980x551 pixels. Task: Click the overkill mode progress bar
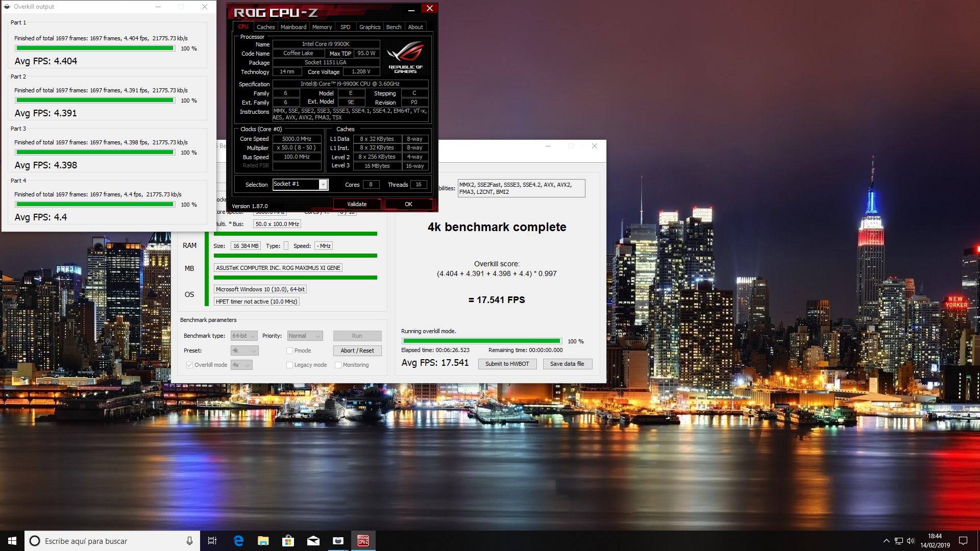point(481,341)
